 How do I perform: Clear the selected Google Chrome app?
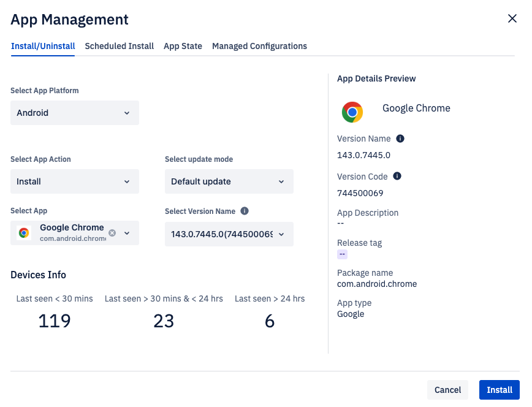112,233
